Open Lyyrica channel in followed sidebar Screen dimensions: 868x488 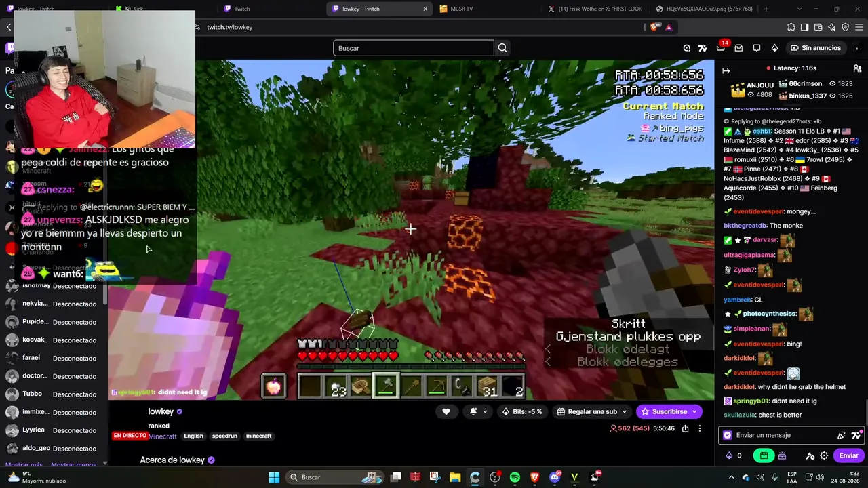(x=54, y=430)
